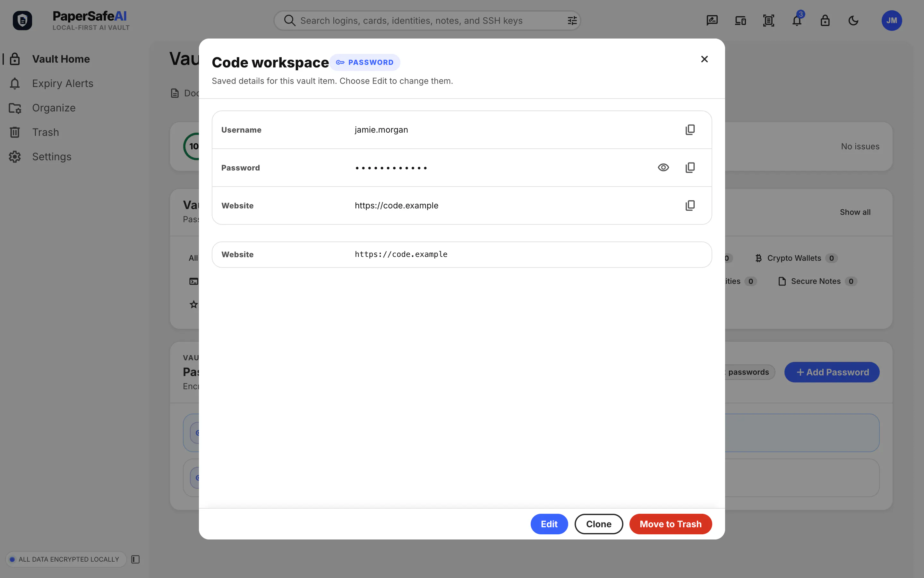Image resolution: width=924 pixels, height=578 pixels.
Task: Close the Code workspace dialog
Action: [705, 59]
